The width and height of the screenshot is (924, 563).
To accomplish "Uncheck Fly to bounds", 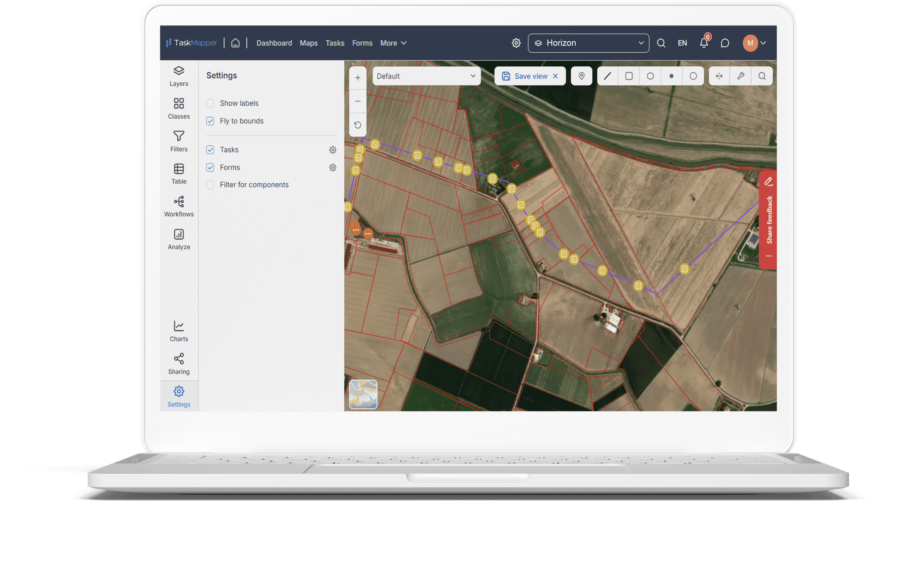I will click(x=210, y=121).
